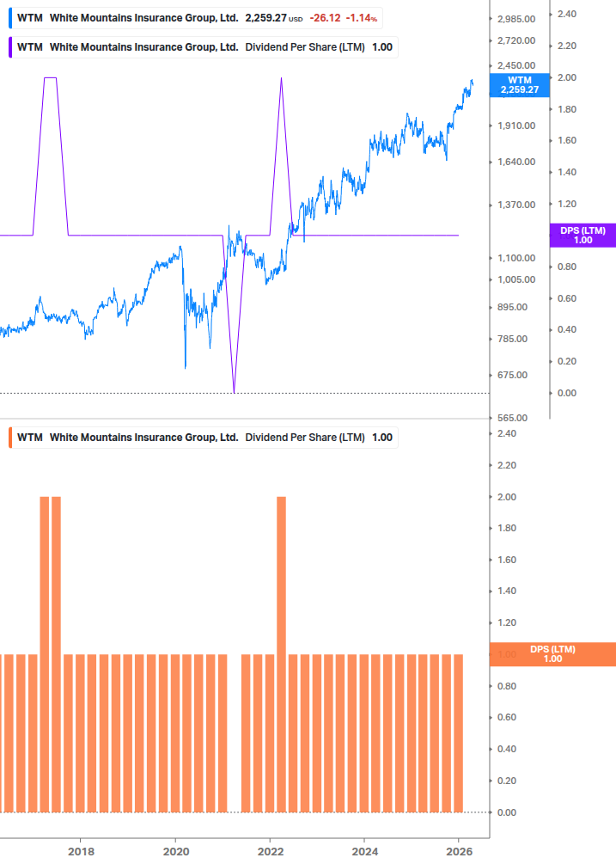Screen dimensions: 616x864
Task: Click the -26.12 price change value
Action: [325, 18]
